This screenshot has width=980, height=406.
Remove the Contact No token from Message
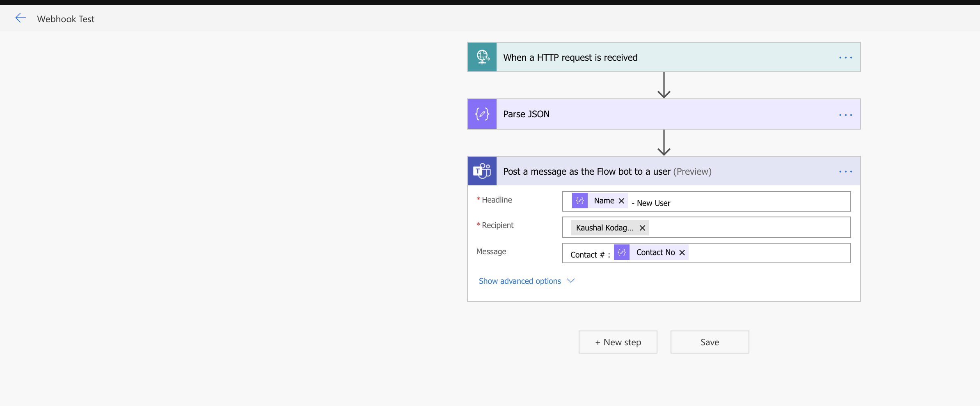click(x=682, y=253)
